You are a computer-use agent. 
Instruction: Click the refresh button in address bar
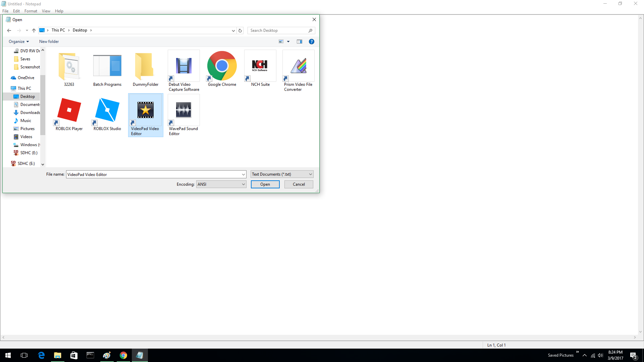(240, 31)
